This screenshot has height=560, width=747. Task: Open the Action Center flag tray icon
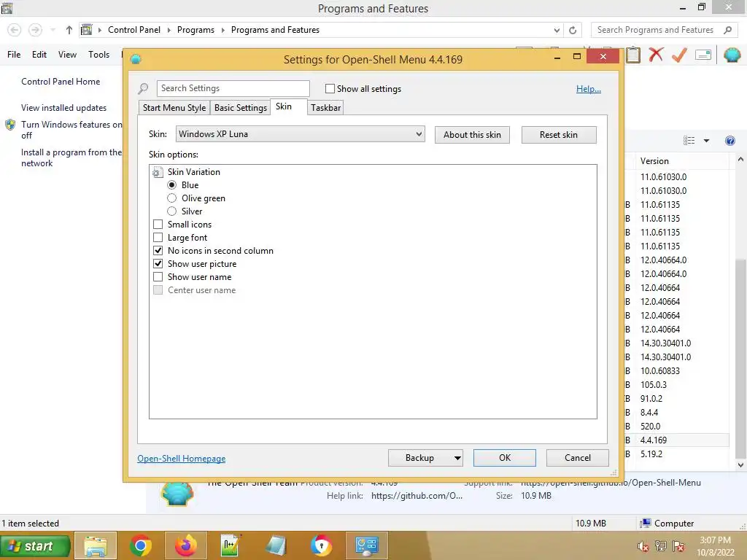(678, 546)
